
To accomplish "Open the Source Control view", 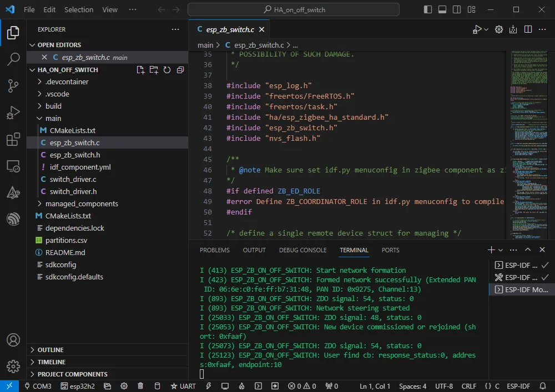I will (x=13, y=86).
